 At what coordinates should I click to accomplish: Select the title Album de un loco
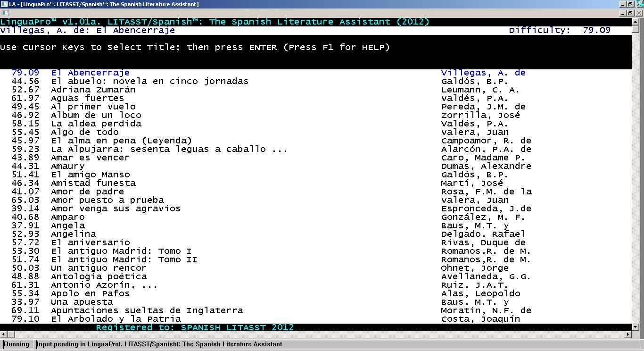coord(96,115)
